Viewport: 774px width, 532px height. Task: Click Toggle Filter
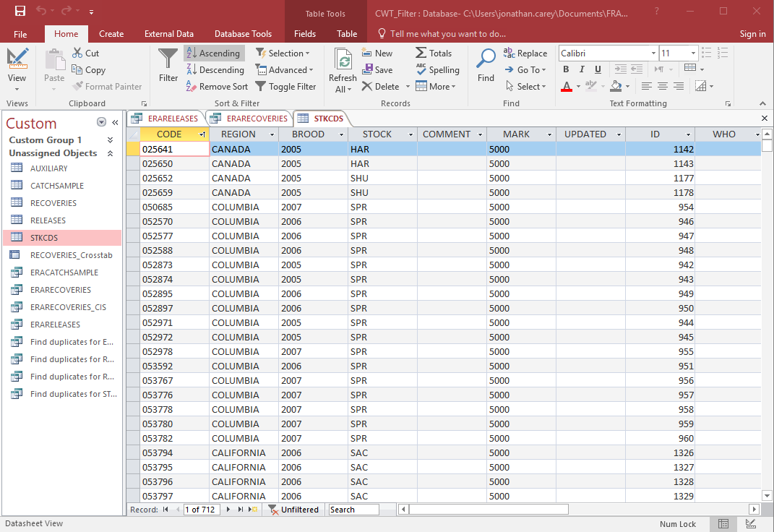pos(285,86)
